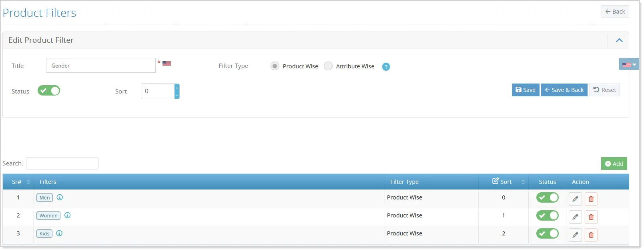Click the info icon beside Kids filter
The width and height of the screenshot is (644, 251).
point(59,233)
